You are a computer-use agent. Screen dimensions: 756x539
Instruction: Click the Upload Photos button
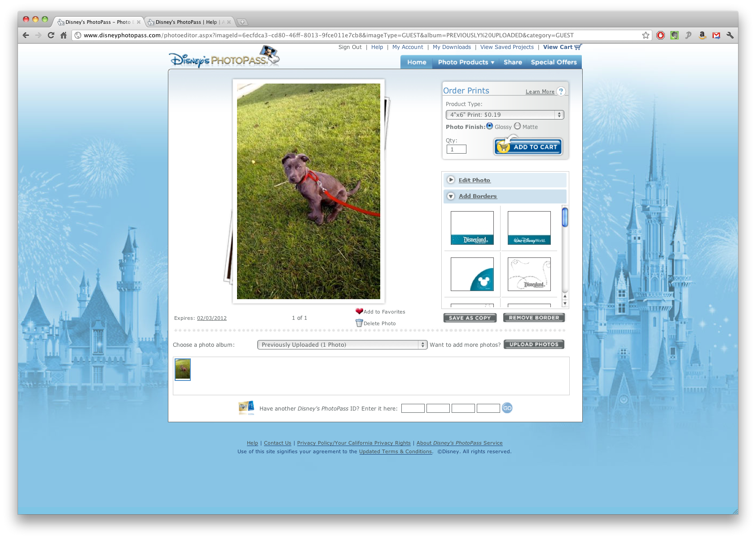coord(534,345)
